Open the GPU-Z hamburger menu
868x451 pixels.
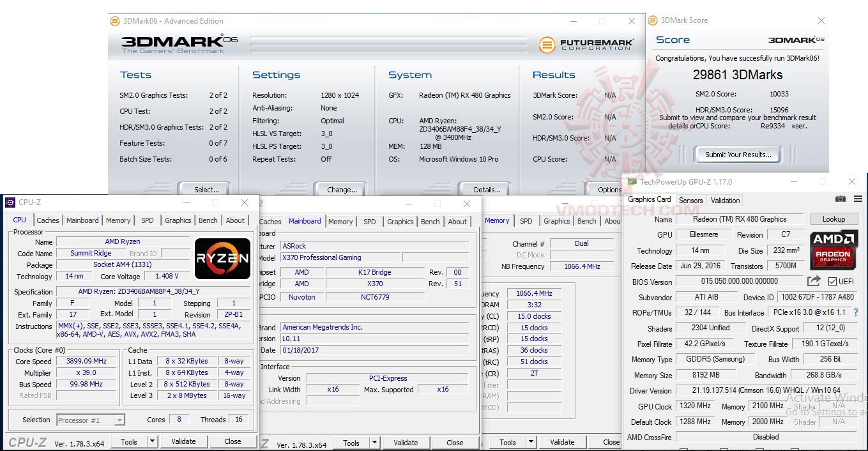[x=858, y=199]
